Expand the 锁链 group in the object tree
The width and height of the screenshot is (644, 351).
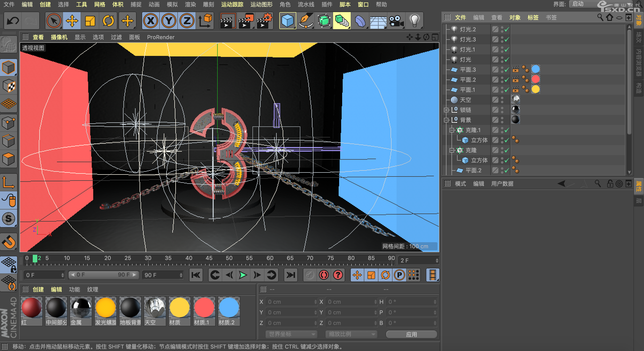tap(446, 110)
